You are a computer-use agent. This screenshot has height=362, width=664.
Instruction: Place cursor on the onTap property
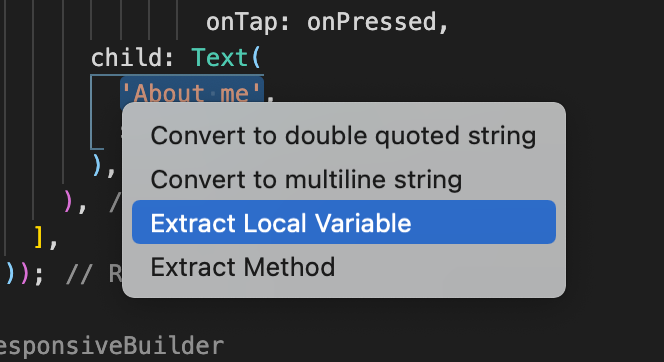tap(242, 23)
